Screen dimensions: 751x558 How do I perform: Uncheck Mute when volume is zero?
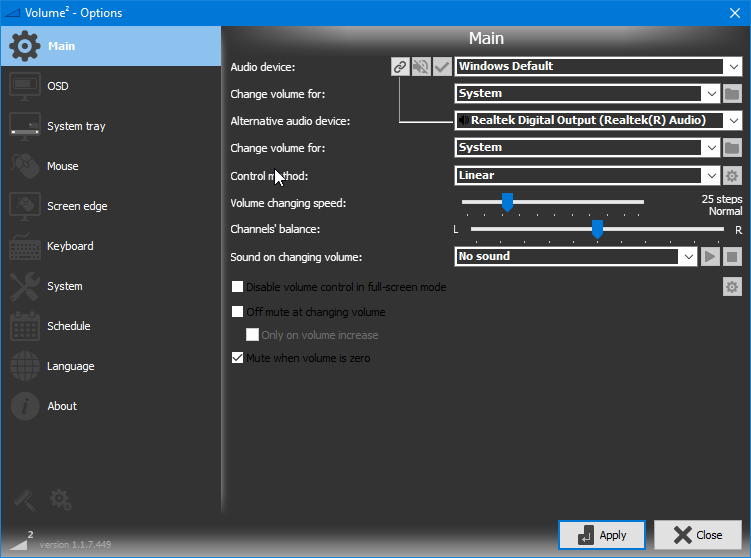tap(238, 358)
